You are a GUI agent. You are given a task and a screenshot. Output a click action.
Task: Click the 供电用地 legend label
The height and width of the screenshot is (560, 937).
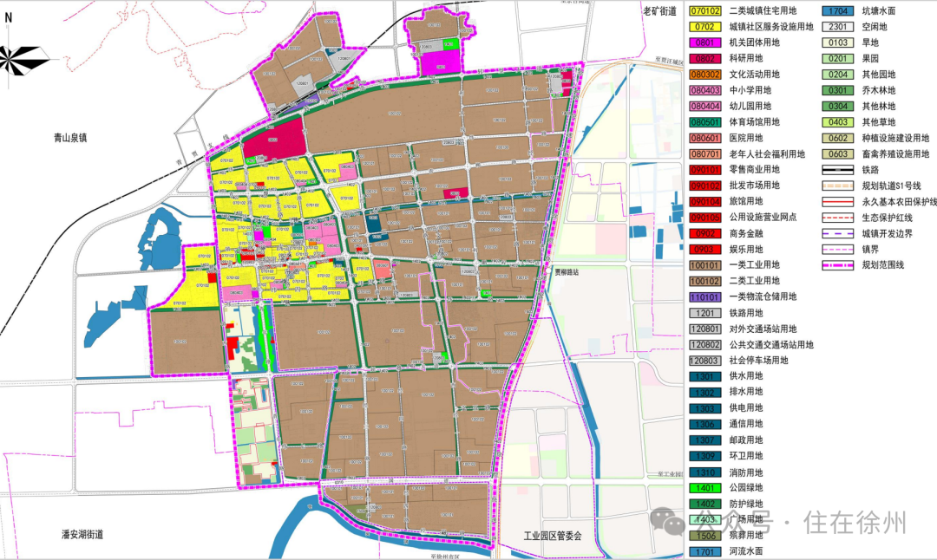[746, 407]
